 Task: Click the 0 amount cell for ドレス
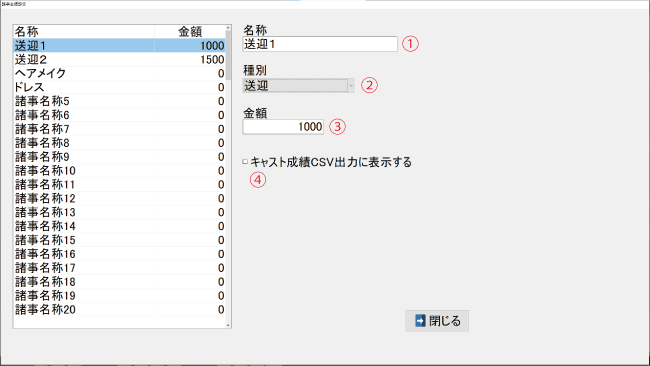[x=190, y=87]
